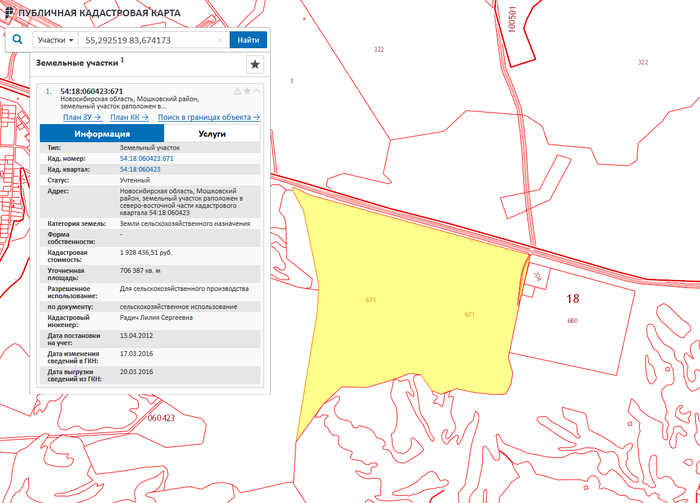Collapse the result card with the chevron

click(257, 91)
